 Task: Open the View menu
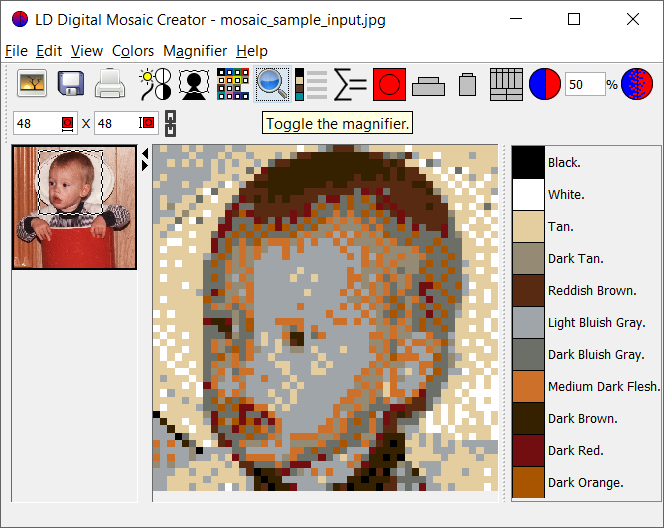click(87, 51)
